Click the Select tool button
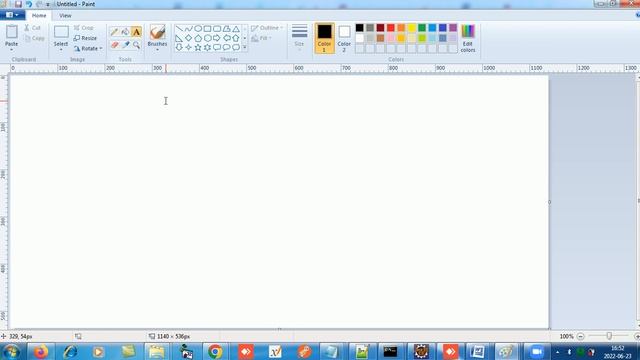Image resolution: width=640 pixels, height=360 pixels. click(x=61, y=36)
